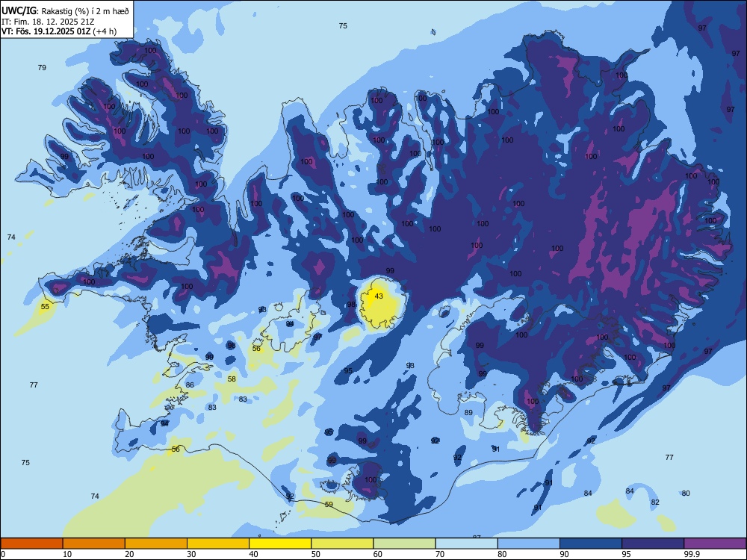Screen dimensions: 747x560
Task: Click the 99.9 tick label on the legend
Action: [x=692, y=554]
